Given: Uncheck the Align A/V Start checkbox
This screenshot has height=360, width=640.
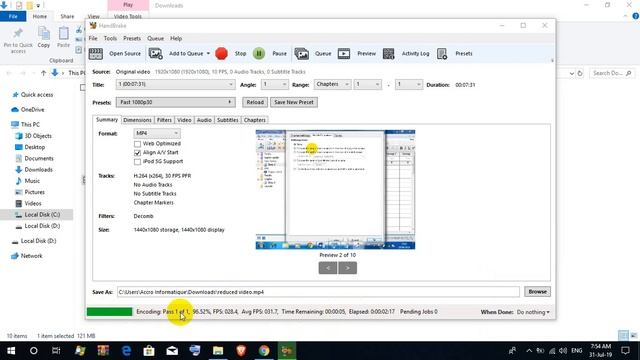Looking at the screenshot, I should 137,153.
